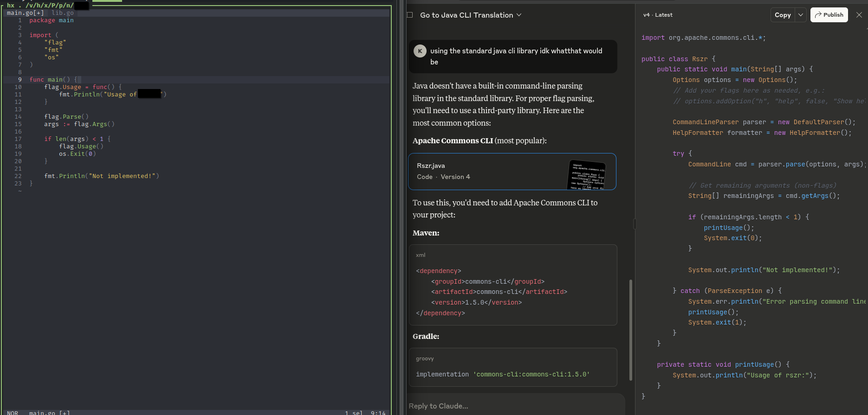The width and height of the screenshot is (868, 415).
Task: Click 'args := flag.Args()' on line 15
Action: coord(79,124)
